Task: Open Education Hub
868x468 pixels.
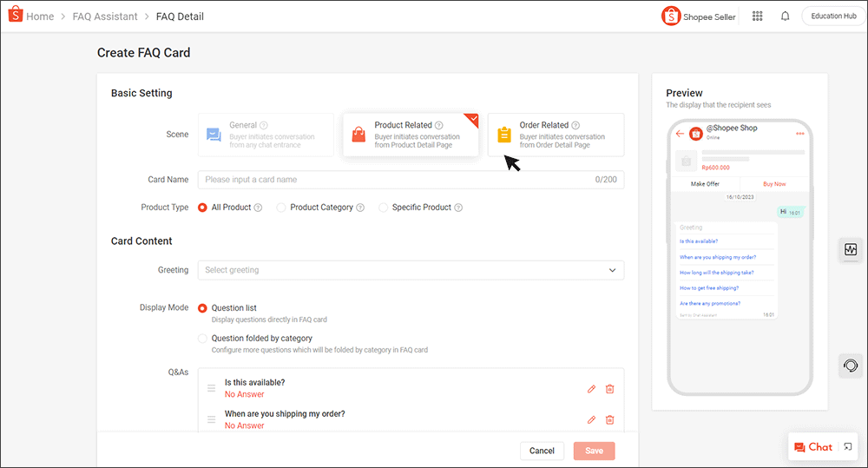Action: 833,16
